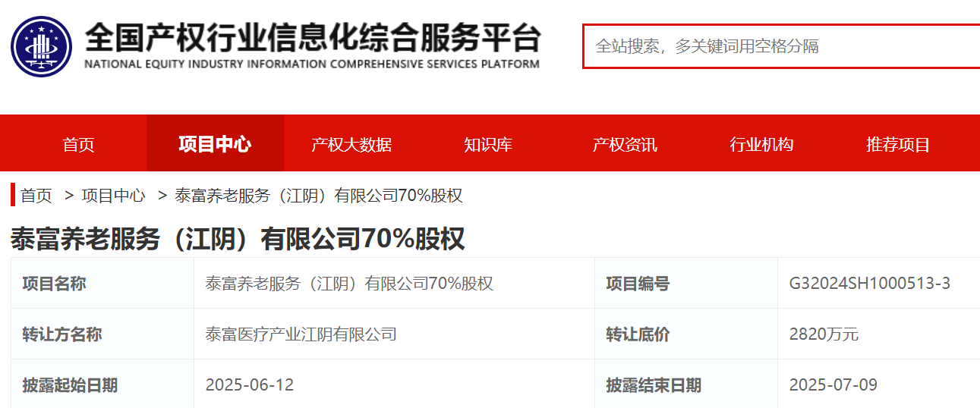Open the 行业机构 navigation item

click(x=761, y=144)
